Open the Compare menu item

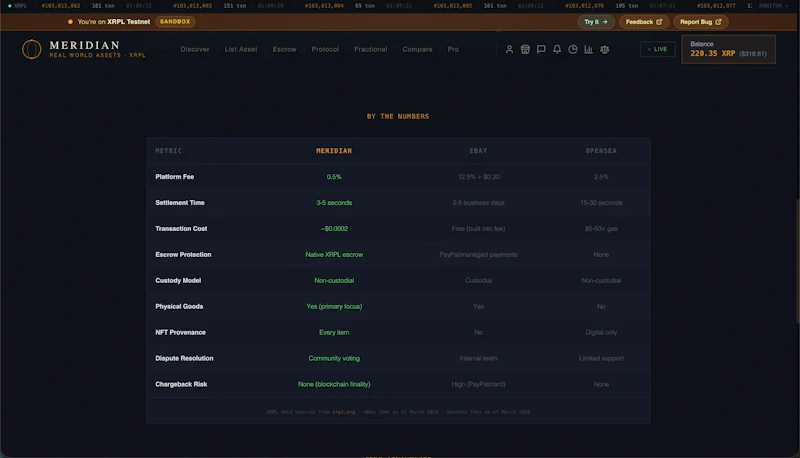click(x=417, y=49)
